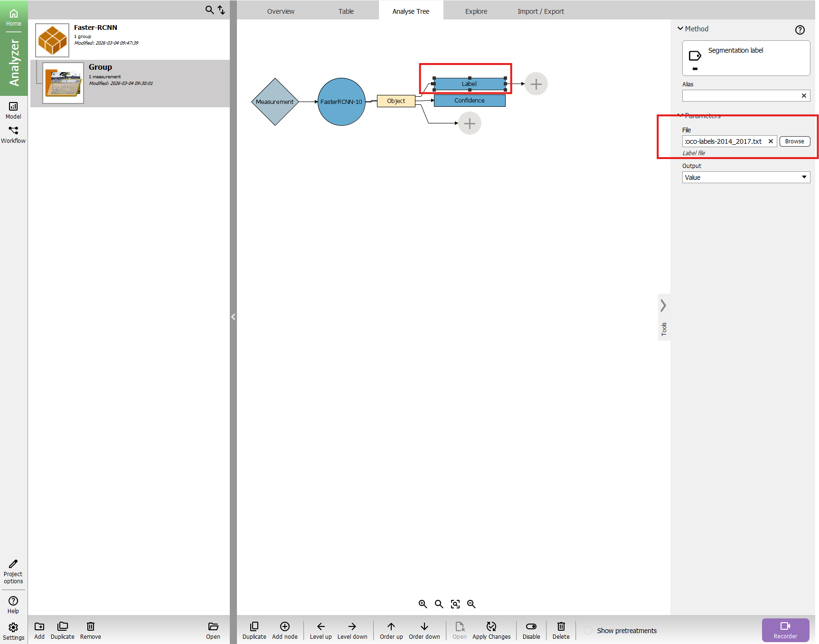The width and height of the screenshot is (819, 644).
Task: Click the Order down arrow
Action: (x=424, y=627)
